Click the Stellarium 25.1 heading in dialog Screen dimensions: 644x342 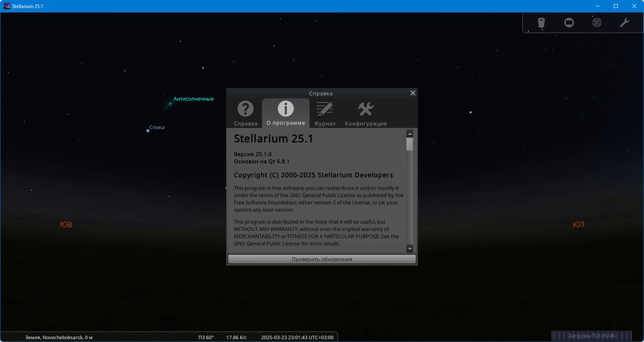tap(273, 139)
